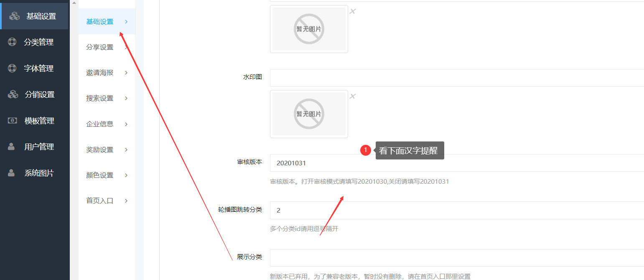This screenshot has width=644, height=280.
Task: Click the top 暂无图片 placeholder thumbnail
Action: pyautogui.click(x=309, y=29)
